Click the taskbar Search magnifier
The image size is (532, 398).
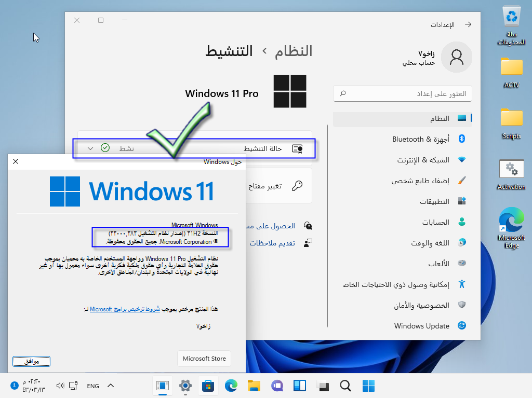[x=345, y=386]
